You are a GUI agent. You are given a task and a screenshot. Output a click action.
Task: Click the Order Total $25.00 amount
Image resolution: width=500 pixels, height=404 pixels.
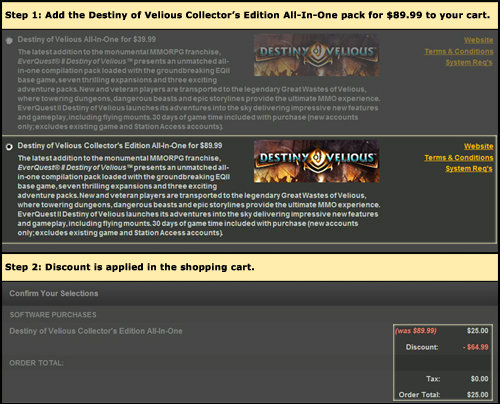coord(477,395)
